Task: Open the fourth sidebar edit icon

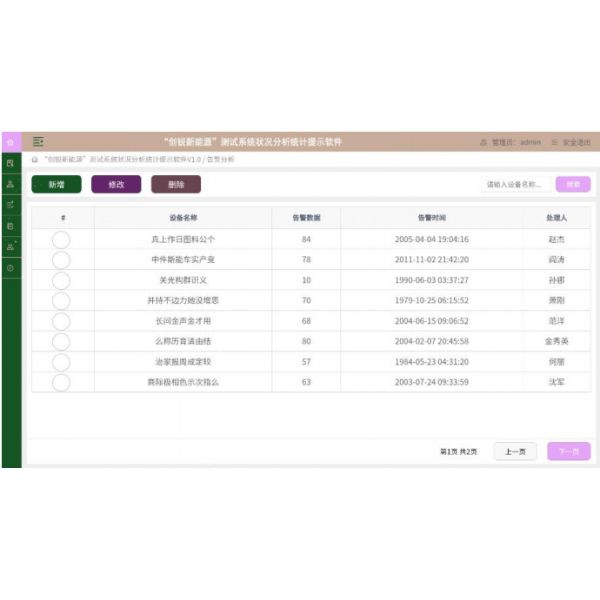Action: click(10, 205)
